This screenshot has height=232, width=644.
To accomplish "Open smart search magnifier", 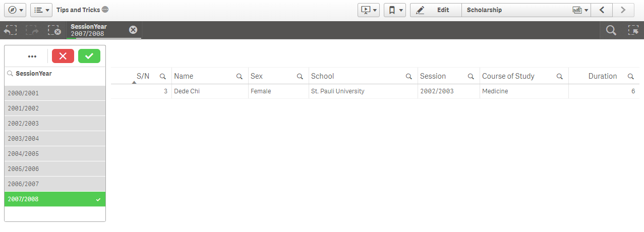I will click(x=611, y=30).
